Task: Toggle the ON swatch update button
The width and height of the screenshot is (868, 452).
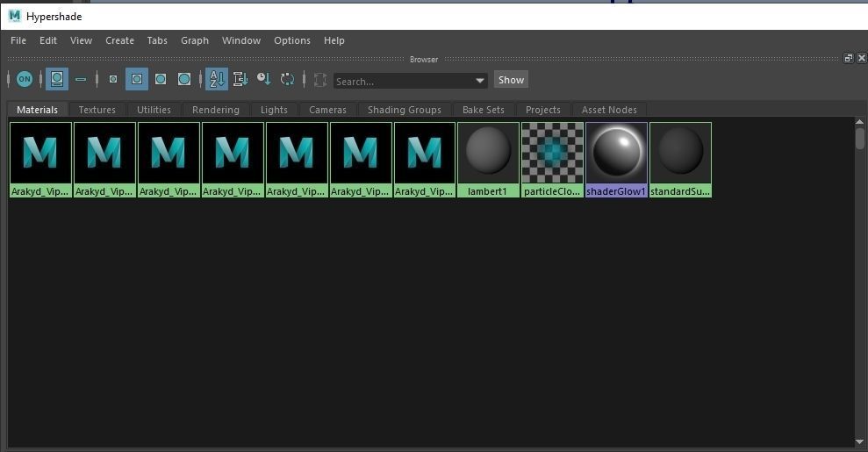Action: [25, 79]
